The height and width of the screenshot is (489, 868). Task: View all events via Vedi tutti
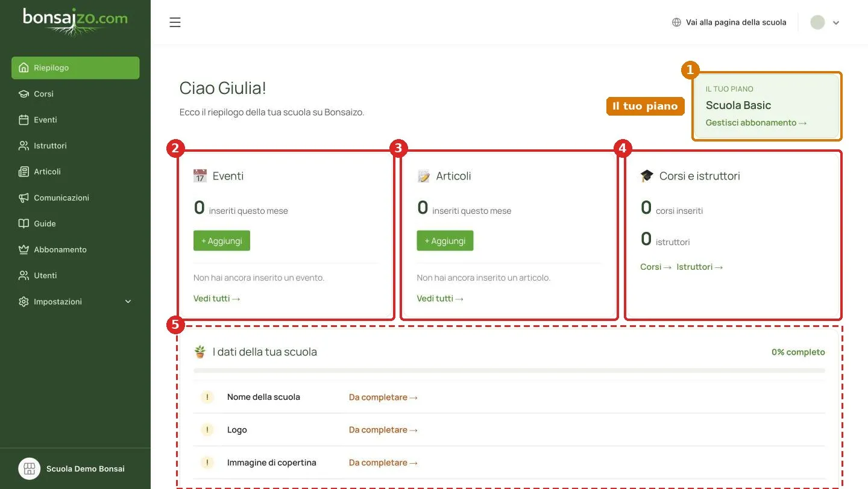pos(217,298)
